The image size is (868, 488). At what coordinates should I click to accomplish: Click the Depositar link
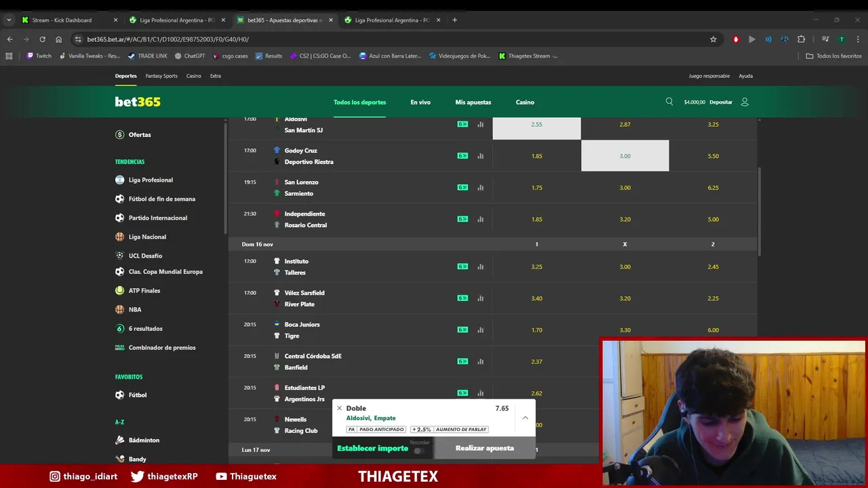tap(721, 102)
